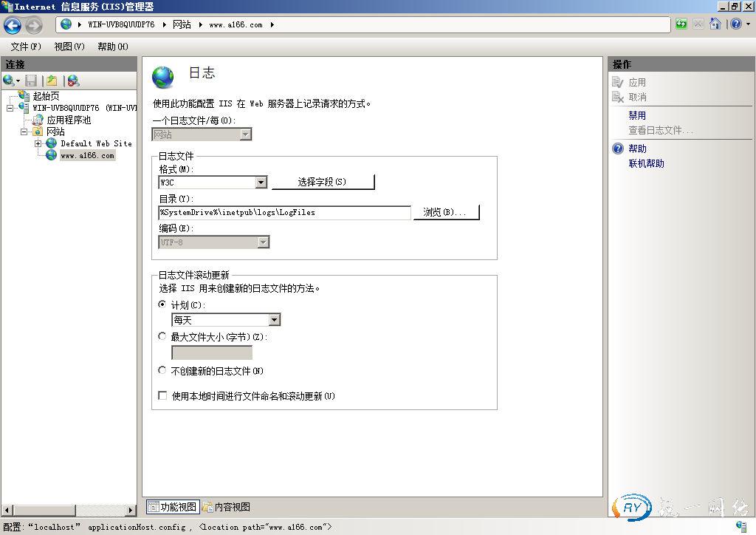
Task: Click the 浏览 button next to the directory field
Action: [x=447, y=212]
